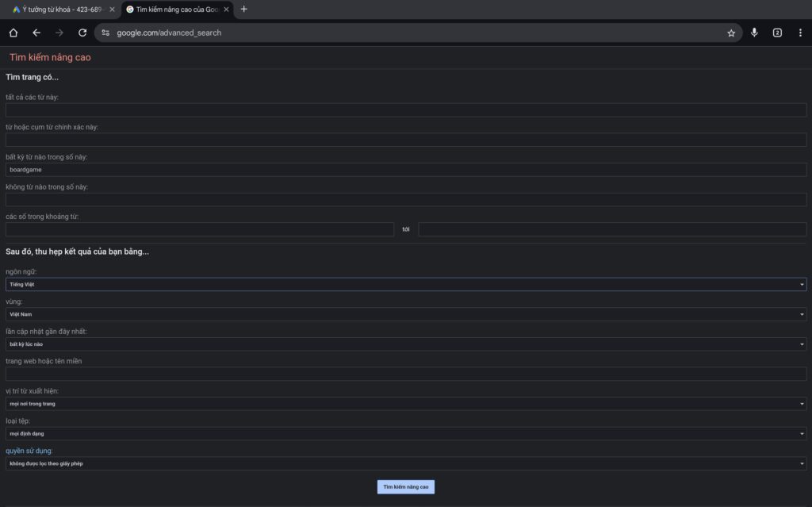The image size is (812, 507).
Task: Click the microphone voice search icon
Action: [x=754, y=33]
